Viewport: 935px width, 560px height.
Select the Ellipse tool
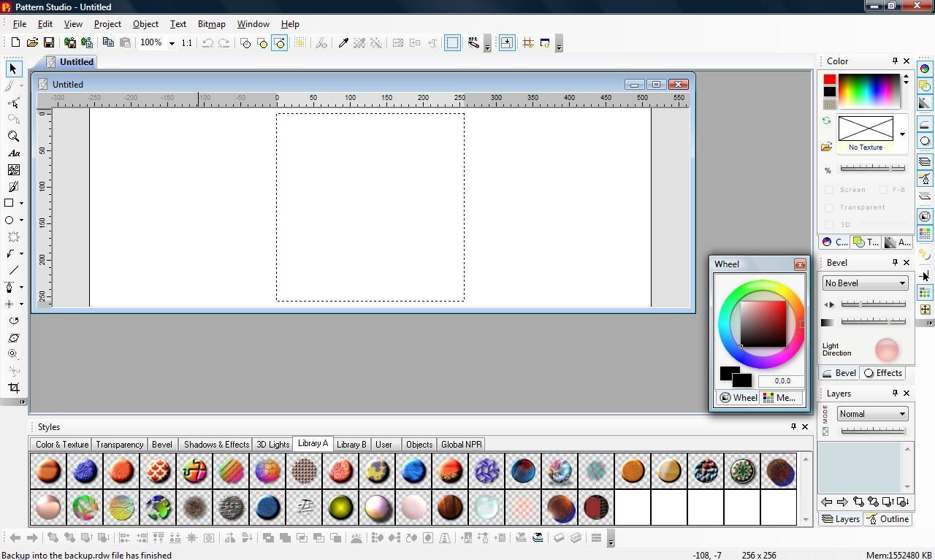9,220
